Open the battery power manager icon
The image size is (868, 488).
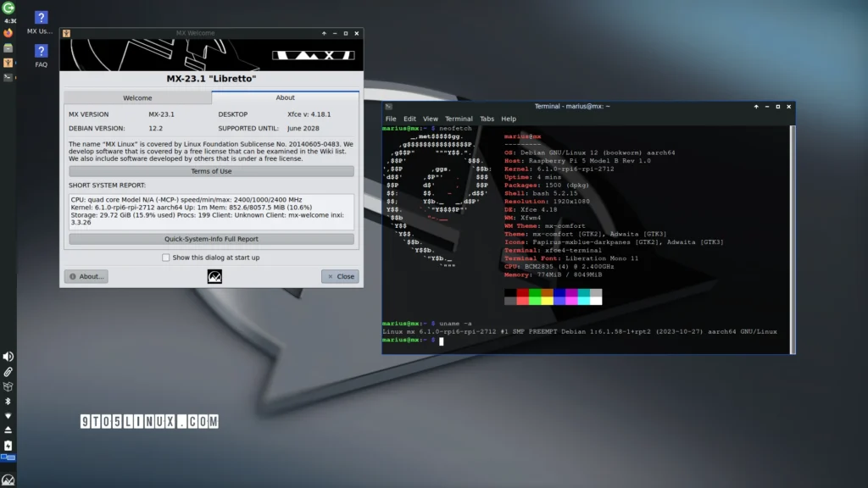8,446
